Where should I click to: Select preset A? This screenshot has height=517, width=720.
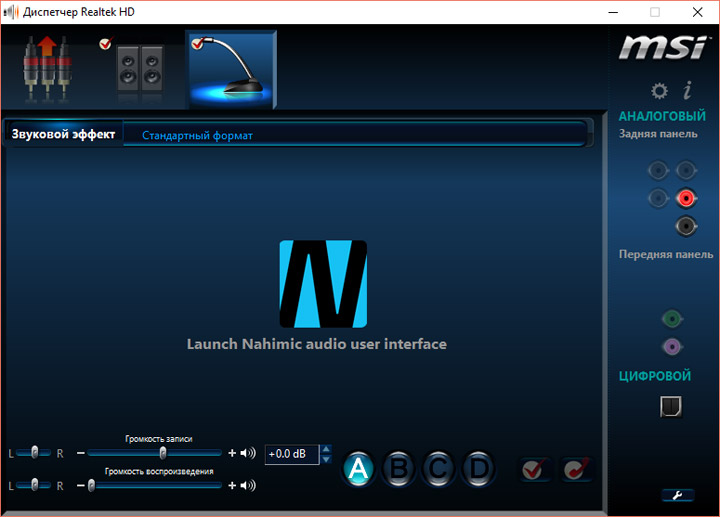tap(359, 469)
